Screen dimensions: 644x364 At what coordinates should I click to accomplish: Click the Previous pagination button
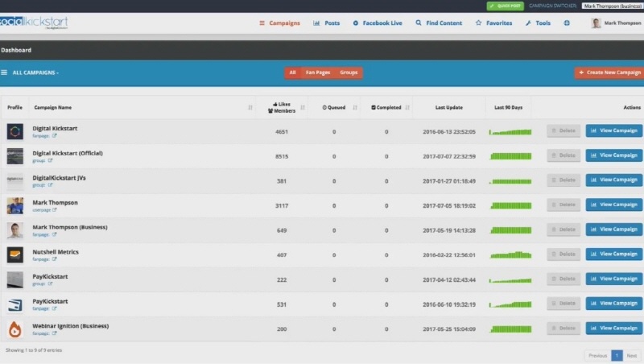597,355
